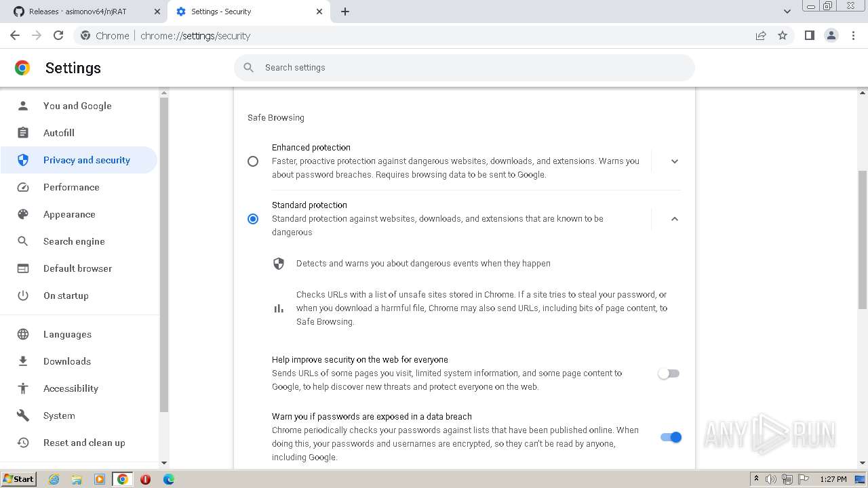Viewport: 868px width, 488px height.
Task: Click the shield icon beside Privacy and security
Action: 23,160
